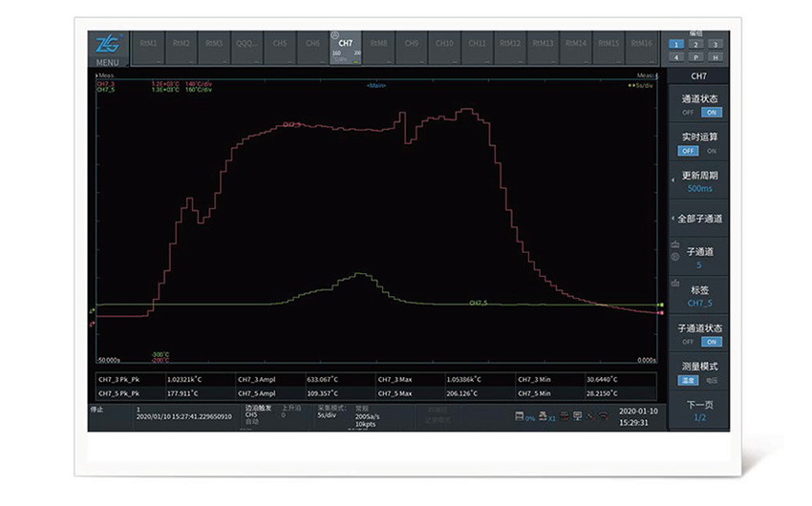Switch to the RtM2 channel tab
Viewport: 812px width, 506px height.
click(182, 48)
